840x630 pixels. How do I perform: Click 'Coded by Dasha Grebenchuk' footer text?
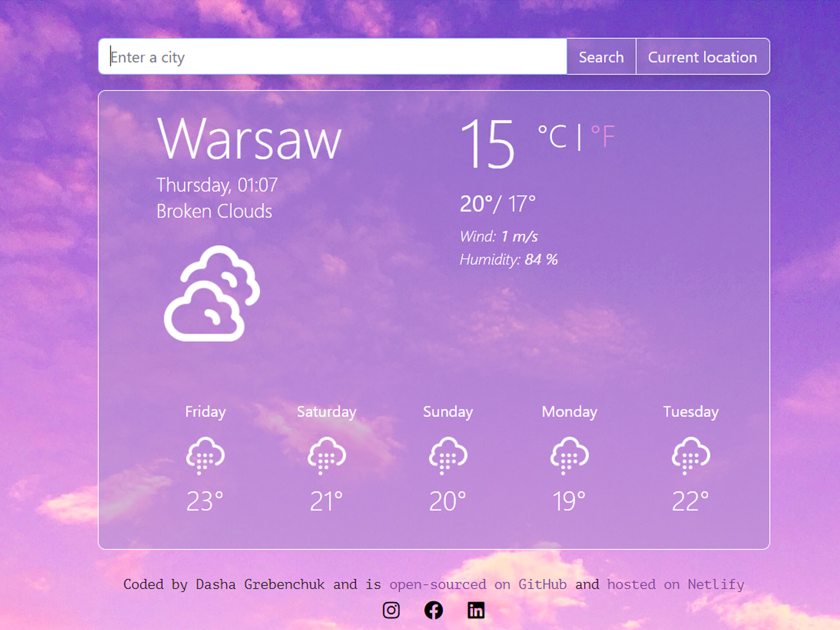pos(224,584)
